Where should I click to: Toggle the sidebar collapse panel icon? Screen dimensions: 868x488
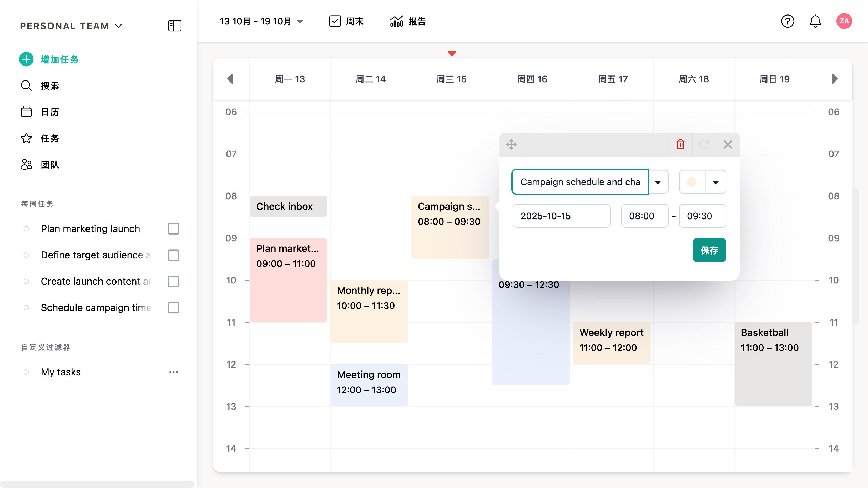(x=175, y=26)
